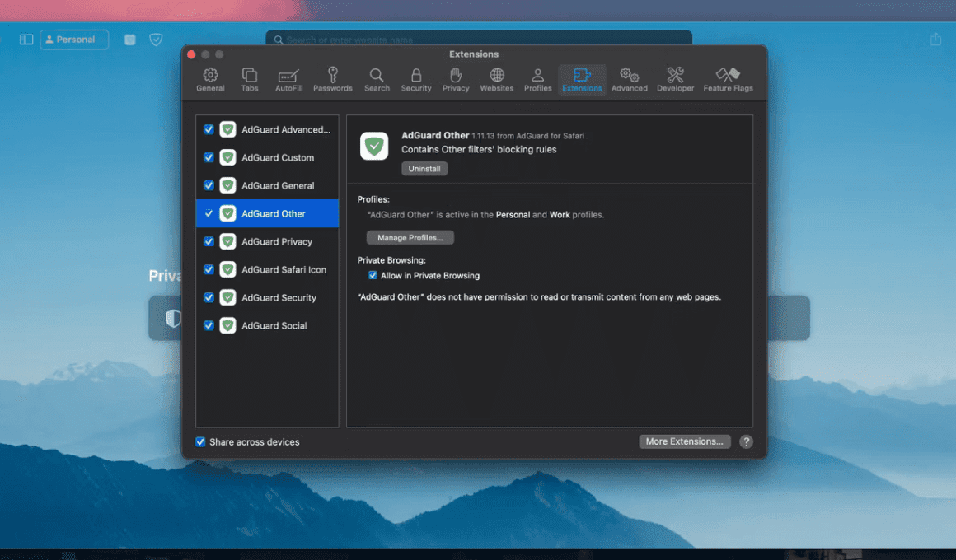The width and height of the screenshot is (956, 560).
Task: Open Manage Profiles dialog
Action: [410, 238]
